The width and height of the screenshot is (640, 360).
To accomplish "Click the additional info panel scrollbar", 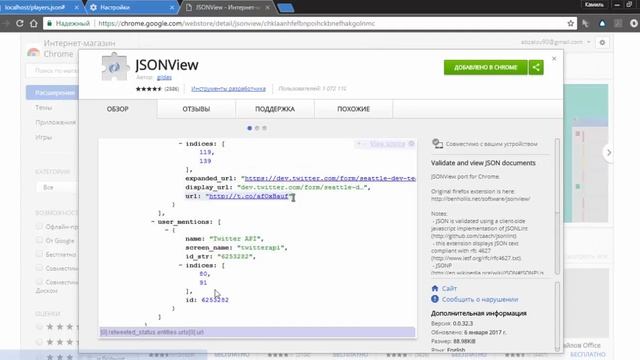I will (x=557, y=316).
